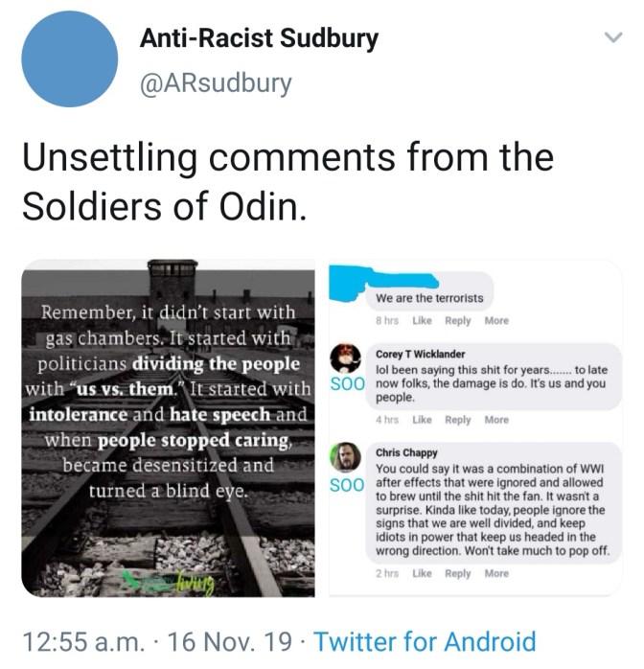Image resolution: width=644 pixels, height=669 pixels.
Task: Open Corey T Wicklander's name link
Action: (x=421, y=354)
